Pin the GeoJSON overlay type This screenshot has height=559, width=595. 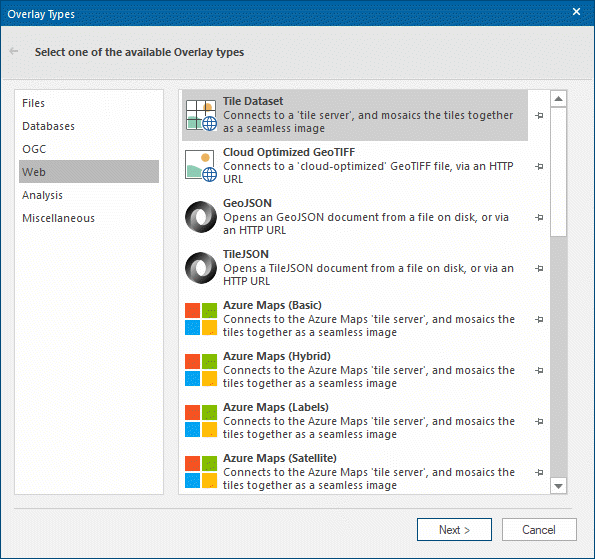tap(539, 217)
